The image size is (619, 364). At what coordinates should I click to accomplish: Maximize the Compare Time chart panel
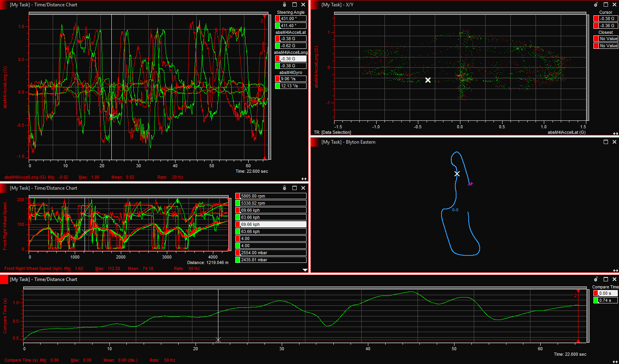(606, 279)
